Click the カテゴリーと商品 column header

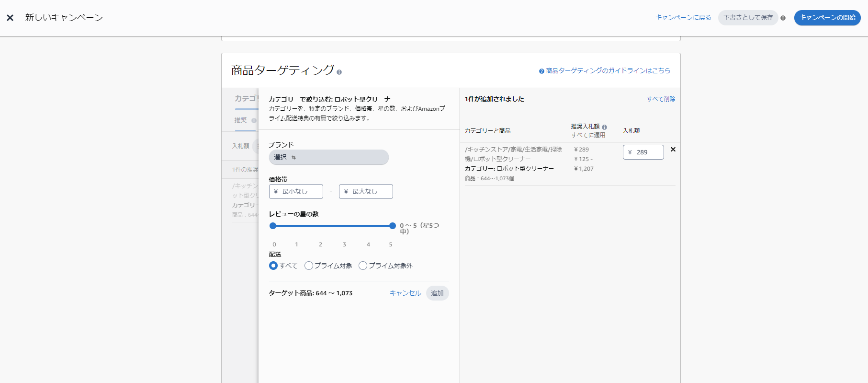(488, 130)
